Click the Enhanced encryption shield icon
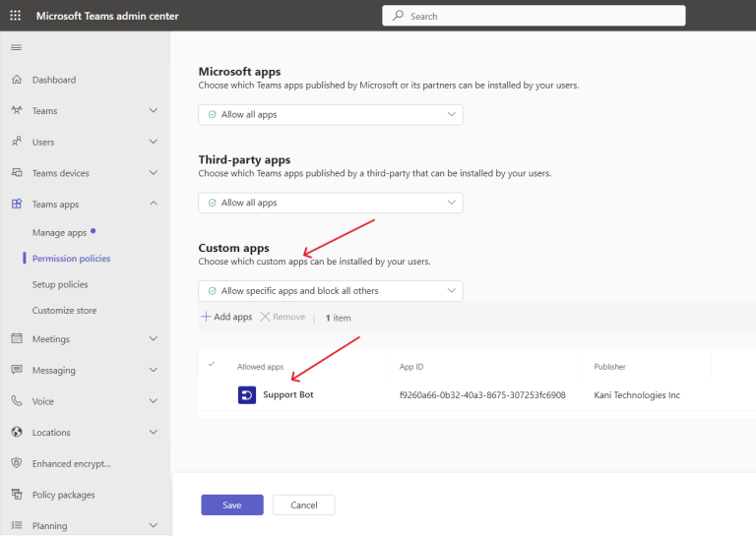Viewport: 756px width, 536px height. (x=17, y=463)
